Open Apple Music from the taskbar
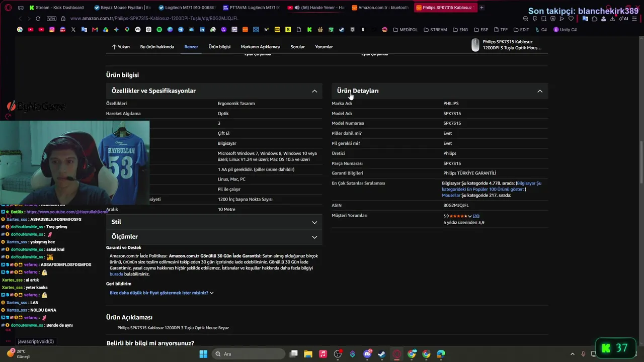 click(x=323, y=354)
